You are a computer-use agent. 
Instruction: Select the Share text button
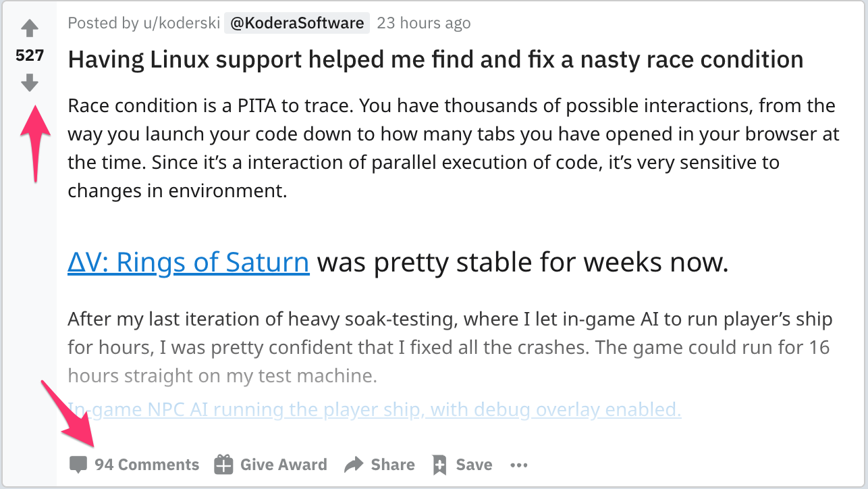(393, 465)
